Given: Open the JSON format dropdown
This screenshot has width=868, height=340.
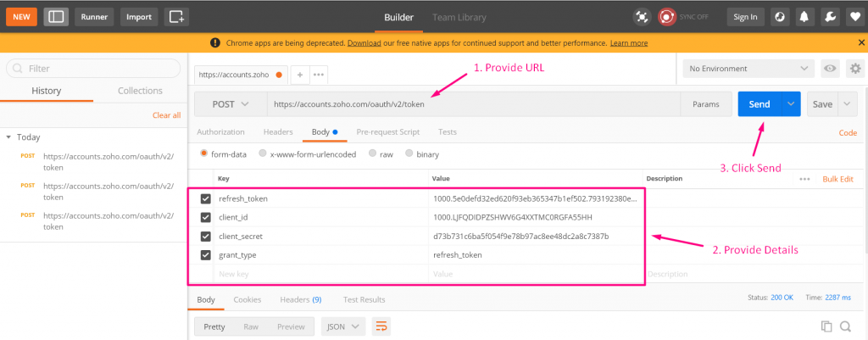Looking at the screenshot, I should tap(343, 326).
